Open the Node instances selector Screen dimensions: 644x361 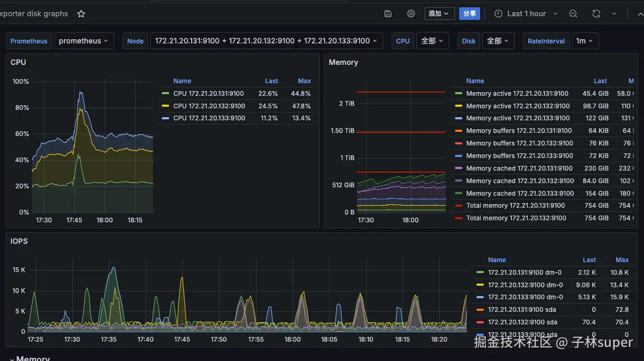(267, 41)
